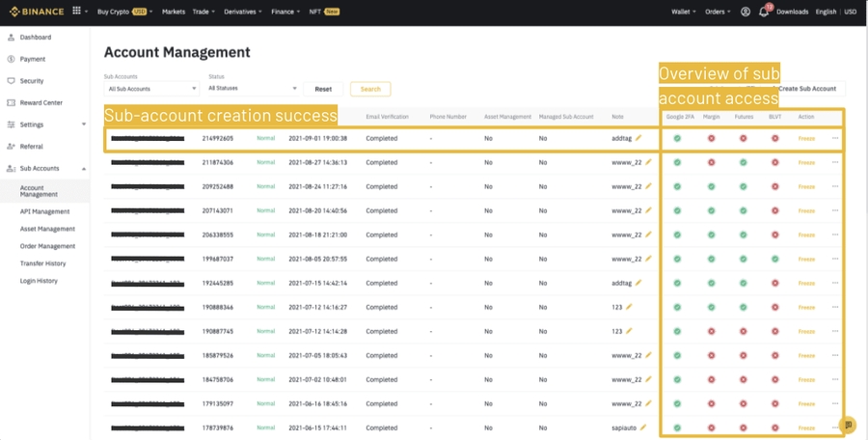Freeze the sub account 214992605
This screenshot has height=440, width=868.
[x=806, y=138]
